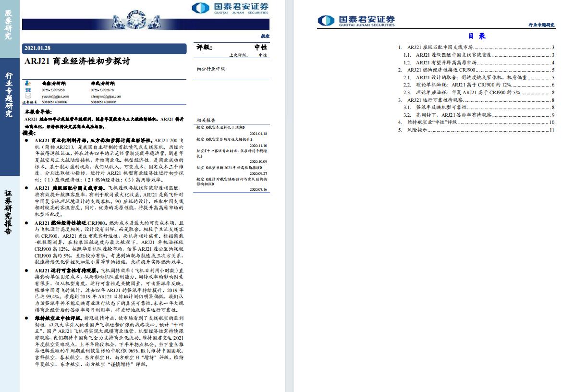574x392 pixels.
Task: Click summary heading 'ARJ21 运行可靠性有待观察'
Action: coord(66,270)
